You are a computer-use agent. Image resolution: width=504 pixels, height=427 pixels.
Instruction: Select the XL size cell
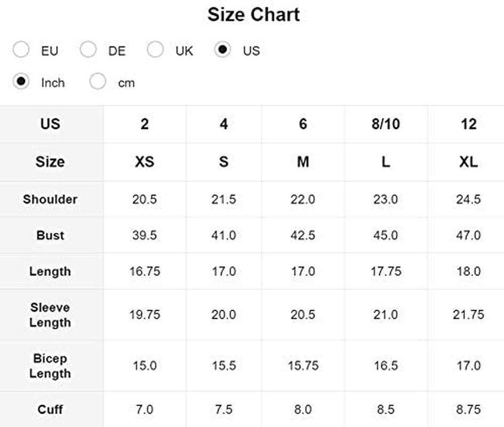point(468,162)
